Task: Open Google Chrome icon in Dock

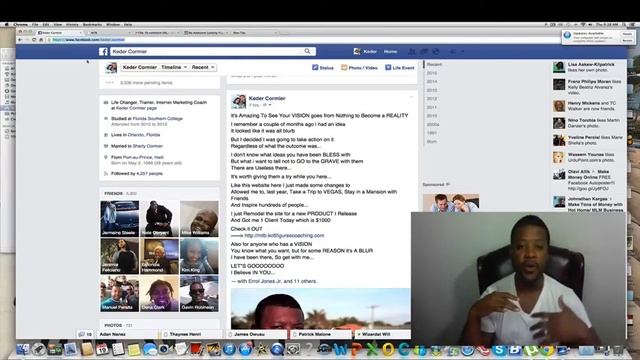Action: tap(547, 350)
